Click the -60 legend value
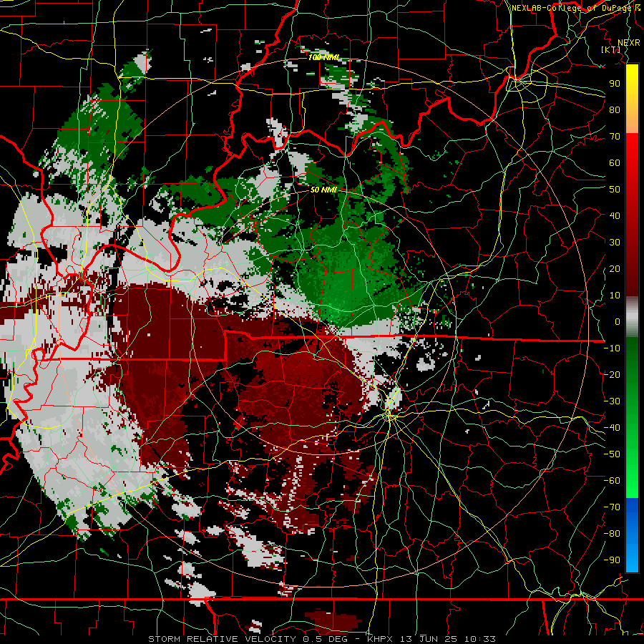 click(x=612, y=481)
